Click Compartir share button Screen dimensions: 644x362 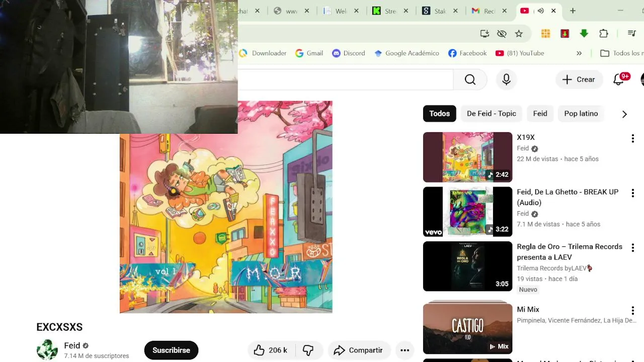click(x=359, y=350)
